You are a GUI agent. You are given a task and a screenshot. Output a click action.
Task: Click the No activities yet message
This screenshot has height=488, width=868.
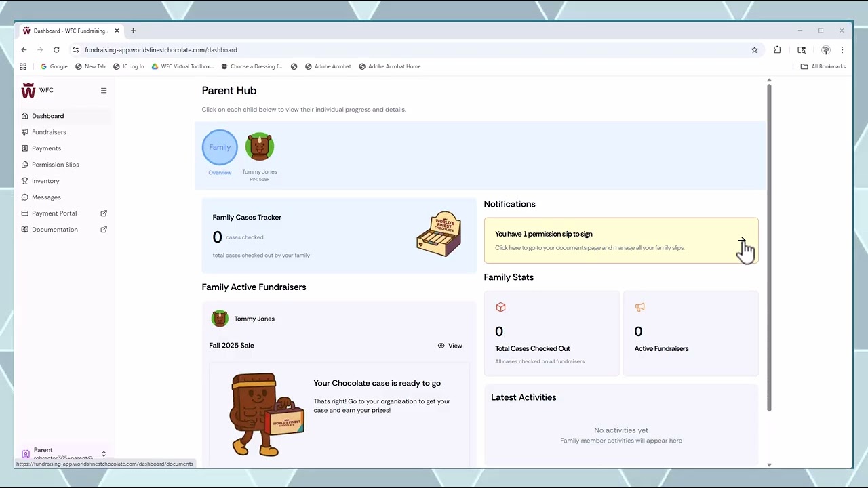[621, 430]
